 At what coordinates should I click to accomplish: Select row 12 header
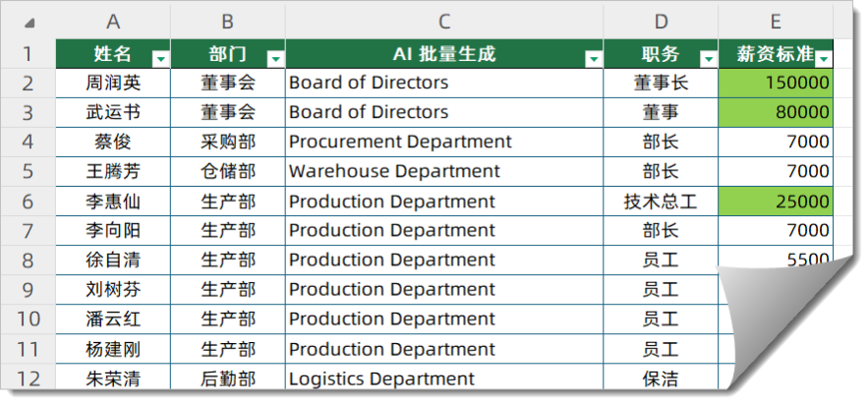point(28,378)
